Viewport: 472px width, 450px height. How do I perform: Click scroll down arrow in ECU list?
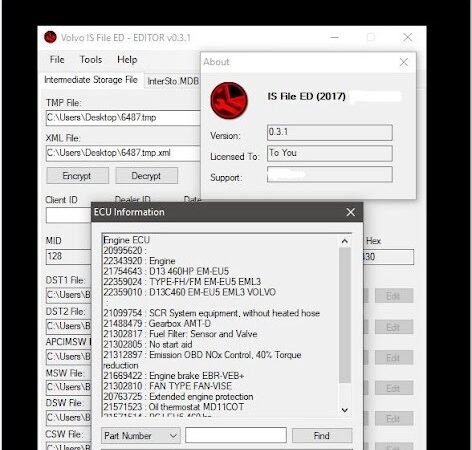point(345,410)
